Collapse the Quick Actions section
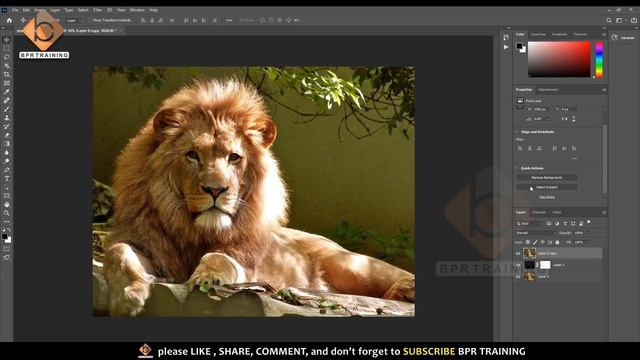Viewport: 640px width, 360px height. (x=517, y=168)
